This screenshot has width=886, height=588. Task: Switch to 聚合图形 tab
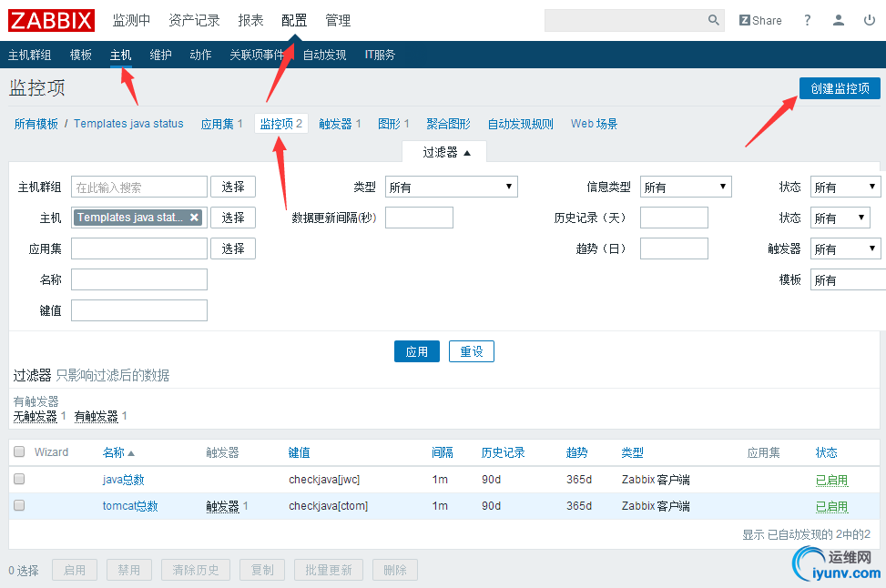click(448, 124)
